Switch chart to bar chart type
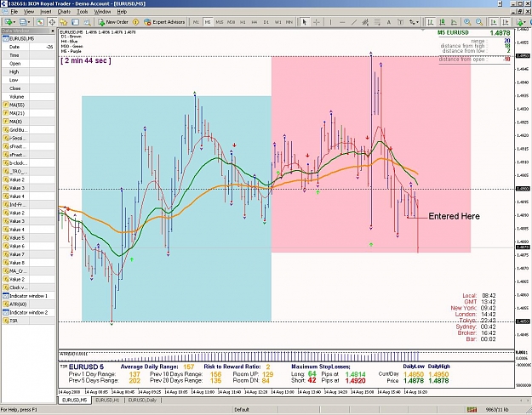This screenshot has height=415, width=532. click(x=431, y=22)
